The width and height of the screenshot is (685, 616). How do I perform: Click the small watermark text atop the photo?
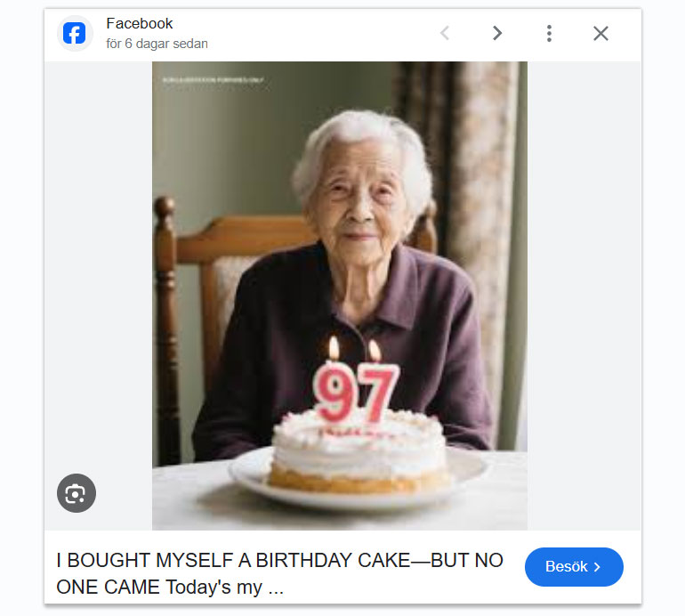click(214, 80)
